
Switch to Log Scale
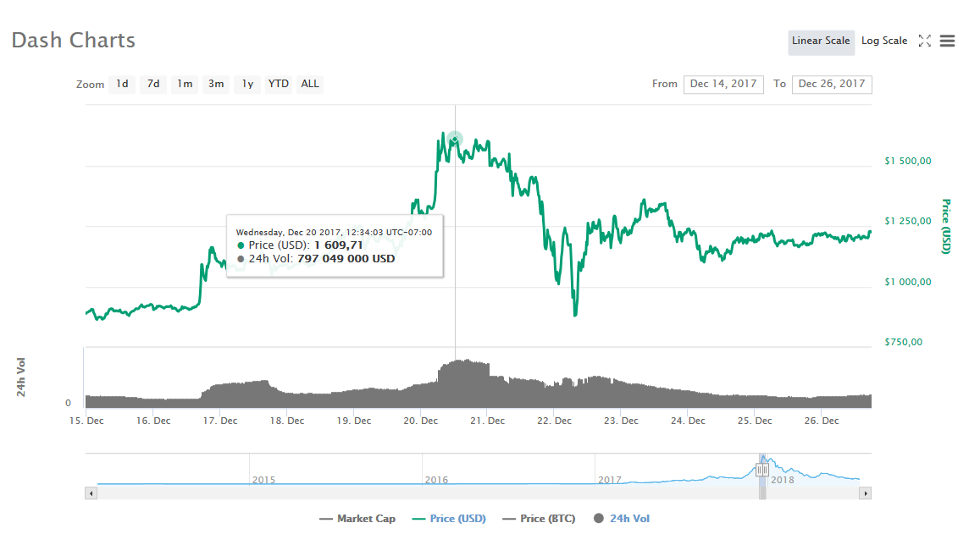click(x=883, y=41)
